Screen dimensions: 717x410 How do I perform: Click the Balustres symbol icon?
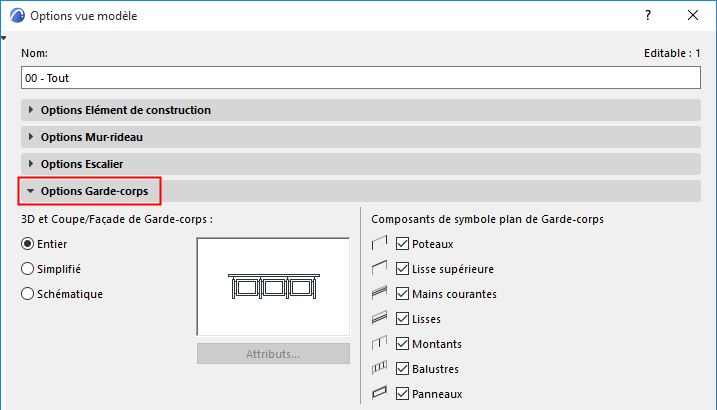click(379, 368)
